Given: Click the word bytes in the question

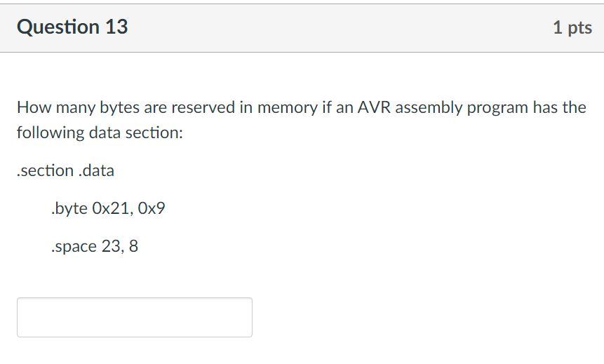Looking at the screenshot, I should (120, 108).
